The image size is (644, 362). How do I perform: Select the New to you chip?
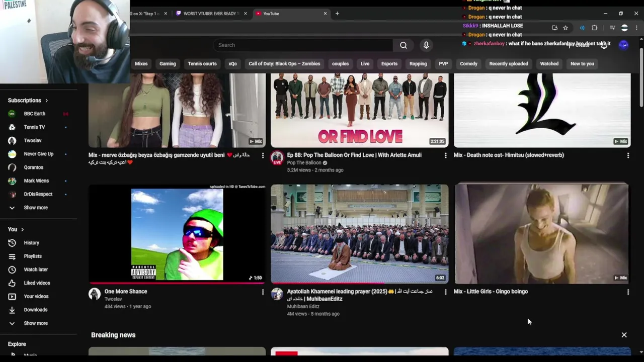coord(582,64)
